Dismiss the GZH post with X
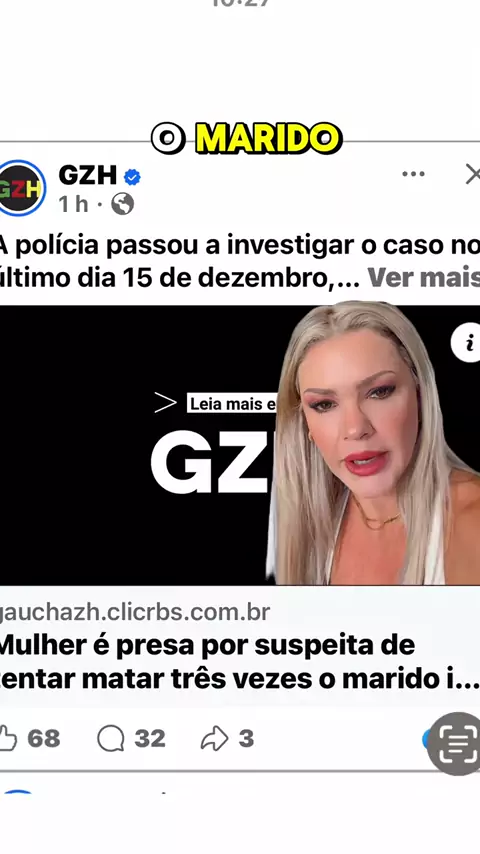480x854 pixels. pyautogui.click(x=473, y=175)
